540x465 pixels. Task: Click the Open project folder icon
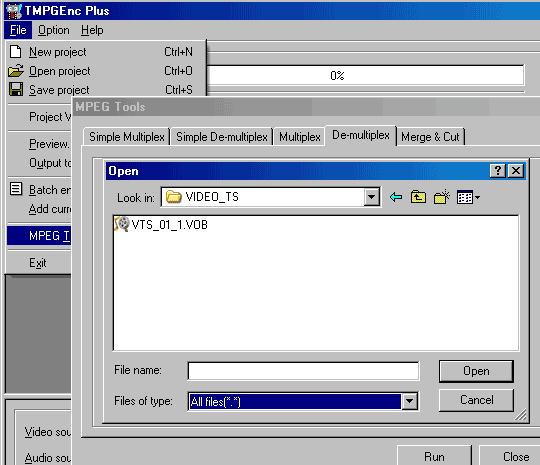point(16,71)
